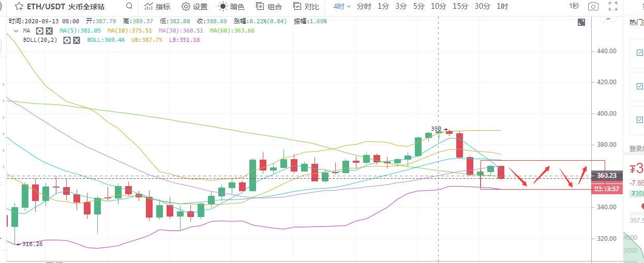Tick the middle checkbox in right panel
The image size is (644, 263).
640,86
